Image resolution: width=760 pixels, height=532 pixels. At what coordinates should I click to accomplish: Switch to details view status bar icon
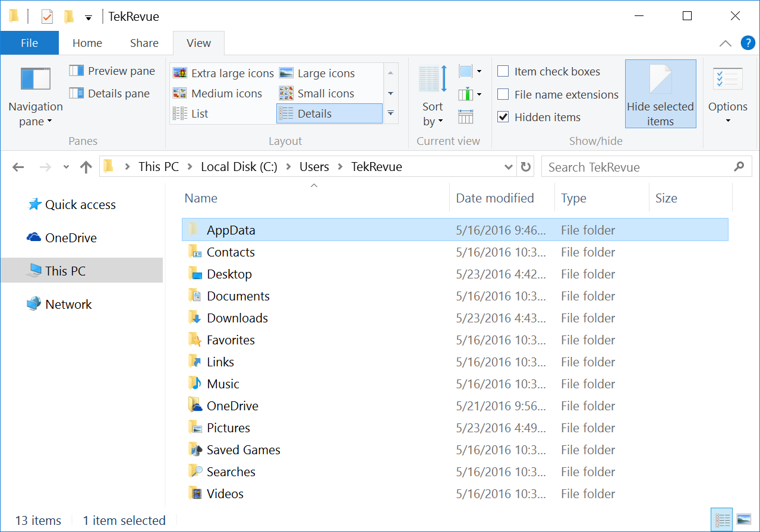click(723, 520)
